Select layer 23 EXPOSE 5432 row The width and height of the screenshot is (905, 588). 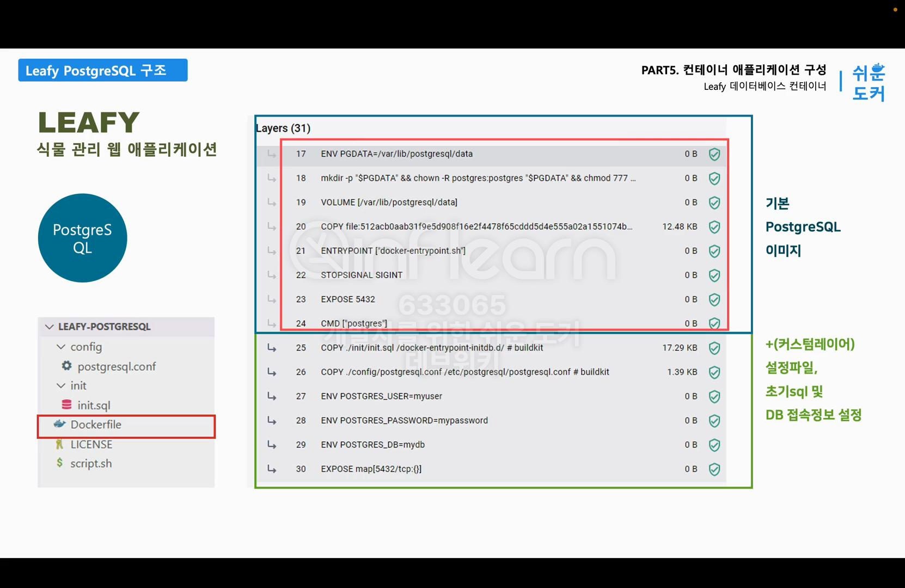point(492,299)
